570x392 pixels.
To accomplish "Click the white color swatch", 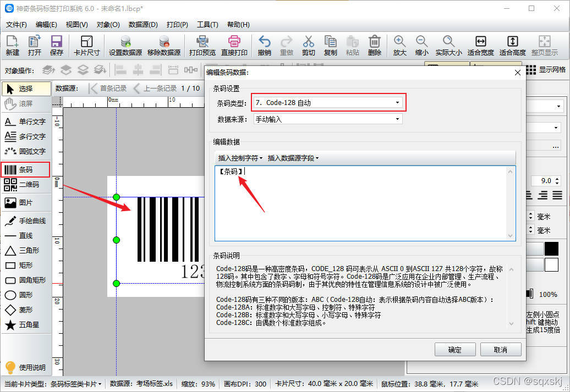I will pos(551,265).
